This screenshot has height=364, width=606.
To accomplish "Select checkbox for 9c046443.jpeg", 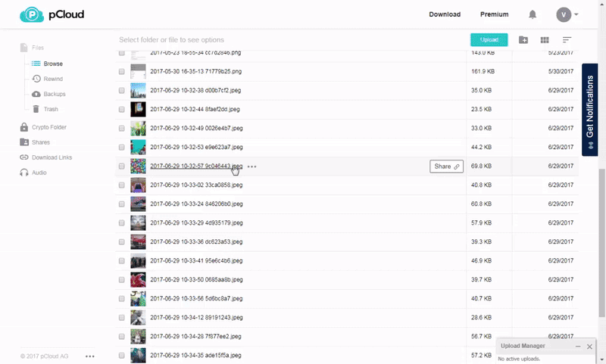I will click(x=122, y=166).
